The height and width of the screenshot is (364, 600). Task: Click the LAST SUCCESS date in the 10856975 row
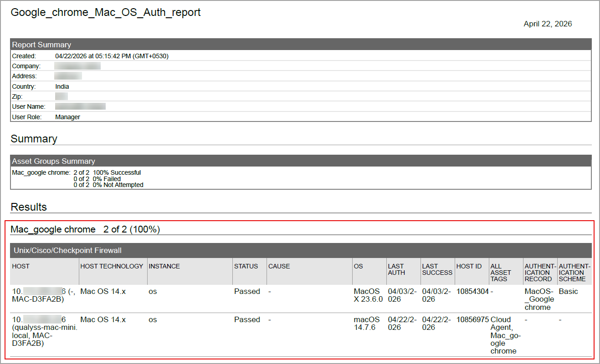tap(437, 324)
